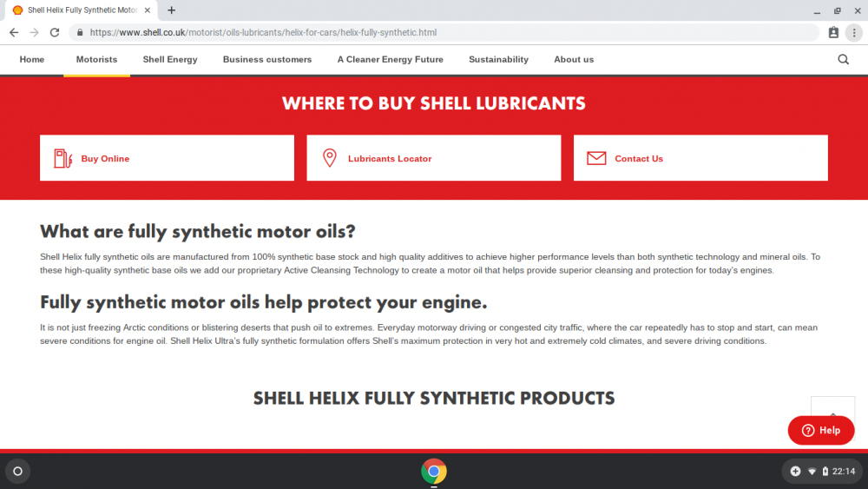Open a new browser tab
868x489 pixels.
(172, 10)
